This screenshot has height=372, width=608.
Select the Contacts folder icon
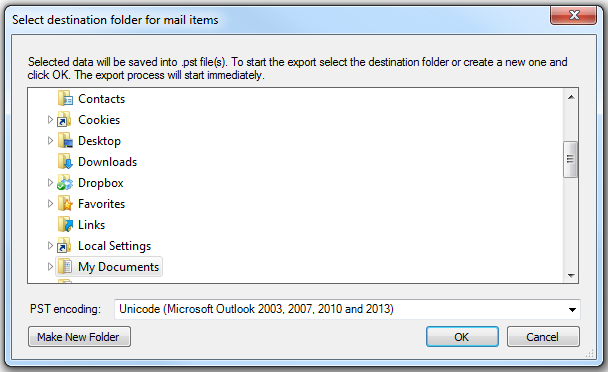click(x=65, y=99)
